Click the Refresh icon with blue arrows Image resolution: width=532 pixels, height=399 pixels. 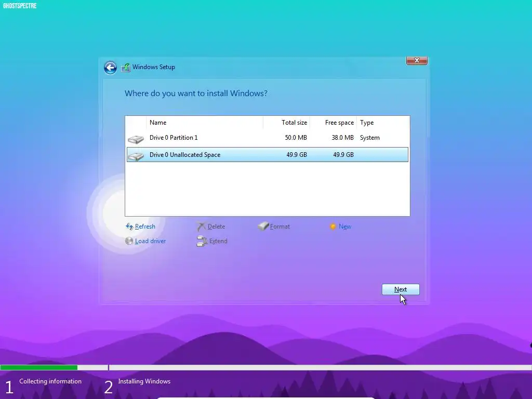click(x=129, y=227)
